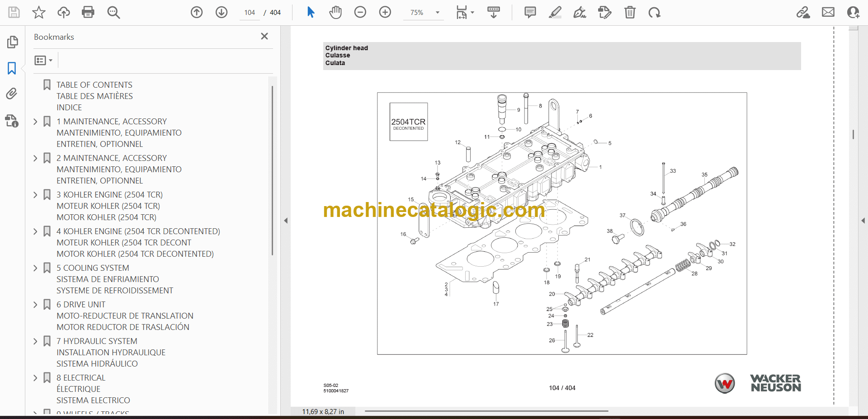868x419 pixels.
Task: Activate the Hand pan tool
Action: pos(335,12)
